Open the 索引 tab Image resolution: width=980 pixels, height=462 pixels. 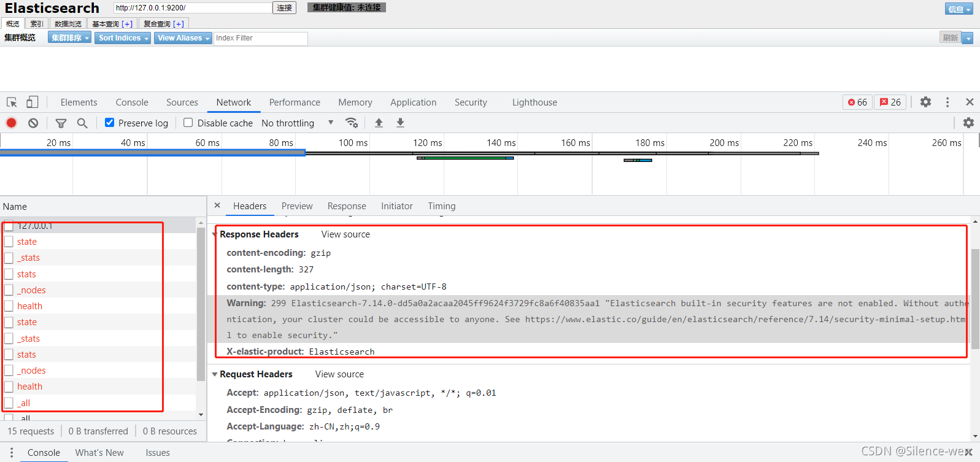click(x=37, y=24)
